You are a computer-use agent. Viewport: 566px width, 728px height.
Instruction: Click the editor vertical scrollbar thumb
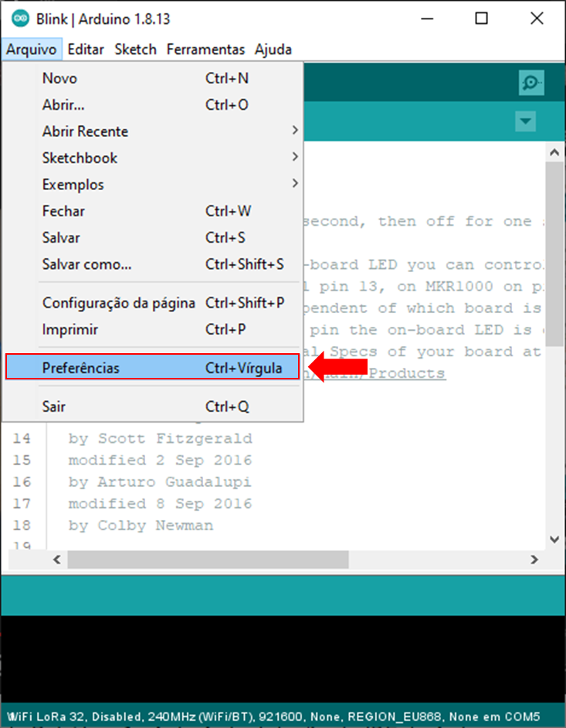554,253
